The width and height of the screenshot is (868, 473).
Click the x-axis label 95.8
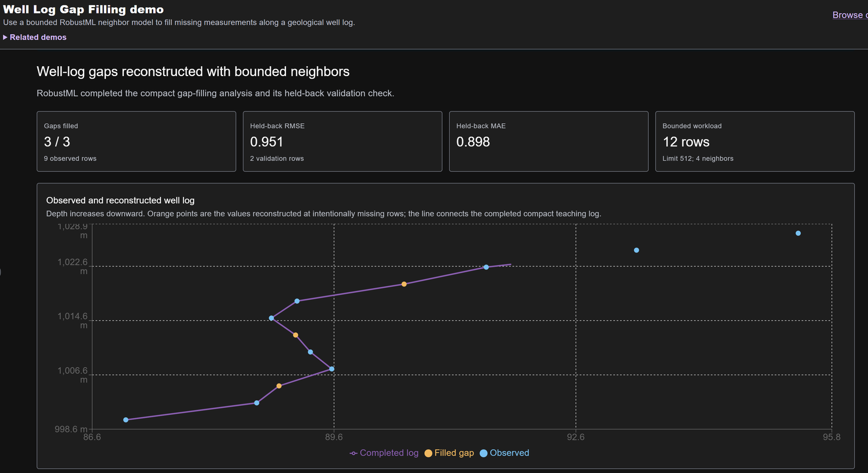832,437
